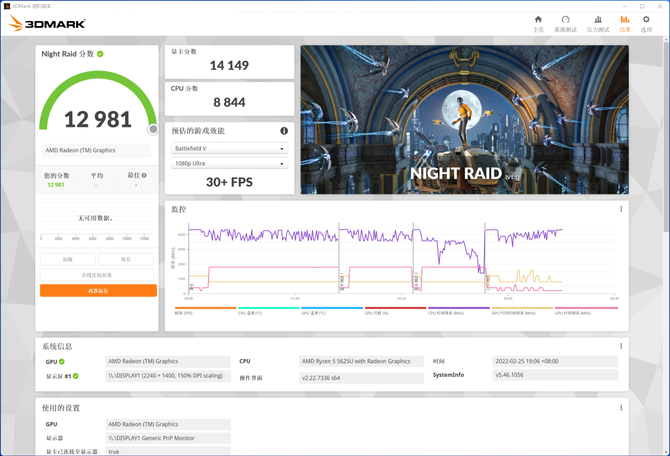This screenshot has height=456, width=670.
Task: Click the Save (保存) button
Action: (x=126, y=259)
